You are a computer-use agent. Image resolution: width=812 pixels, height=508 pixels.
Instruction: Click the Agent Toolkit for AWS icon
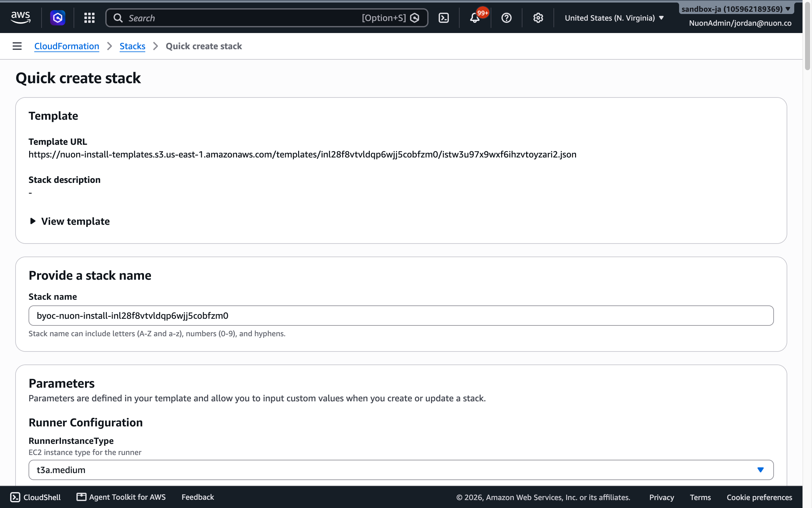click(x=81, y=497)
